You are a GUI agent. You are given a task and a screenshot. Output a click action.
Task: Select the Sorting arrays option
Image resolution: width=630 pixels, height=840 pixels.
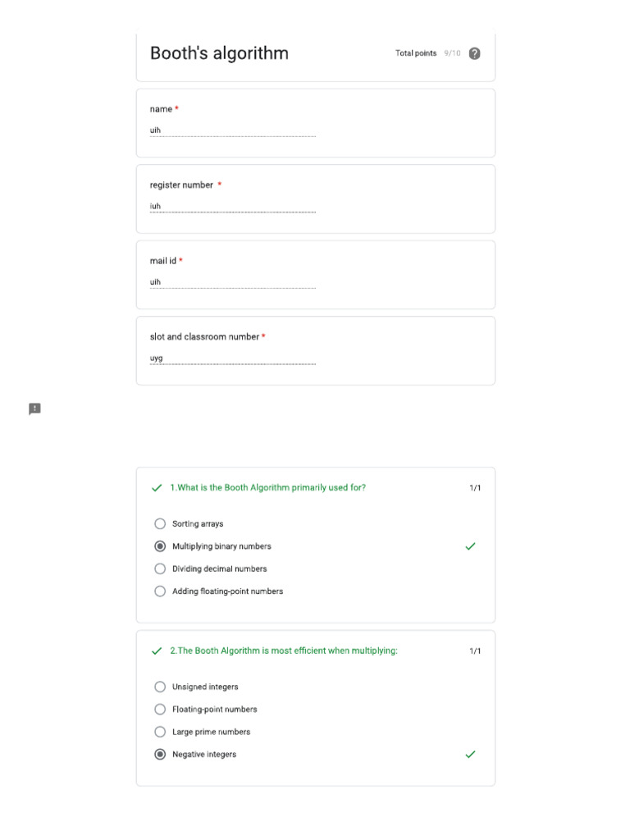(x=160, y=524)
